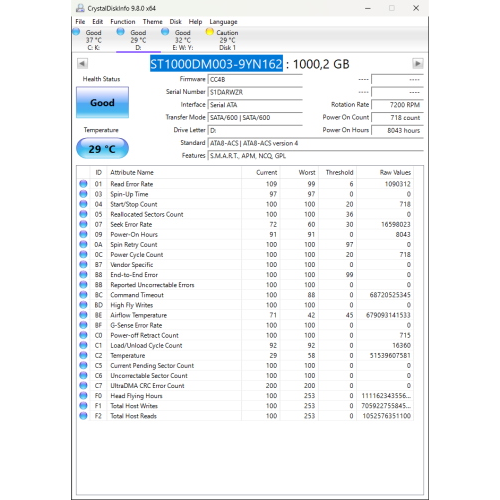
Task: Click the Features field S.M.A.R.T., APM
Action: 315,156
